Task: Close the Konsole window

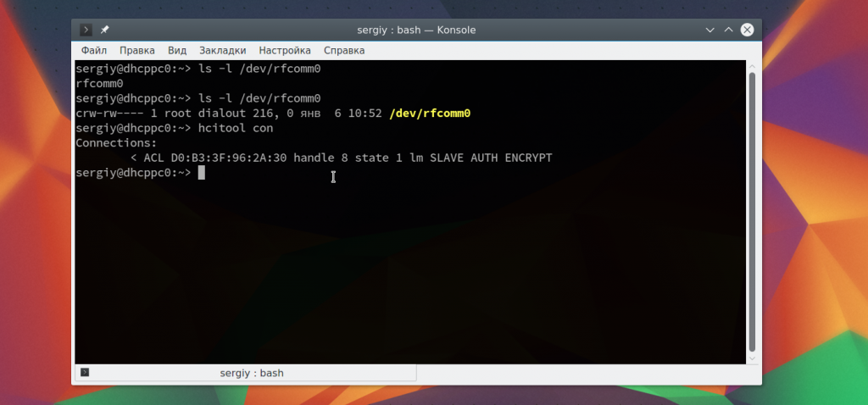Action: tap(747, 30)
